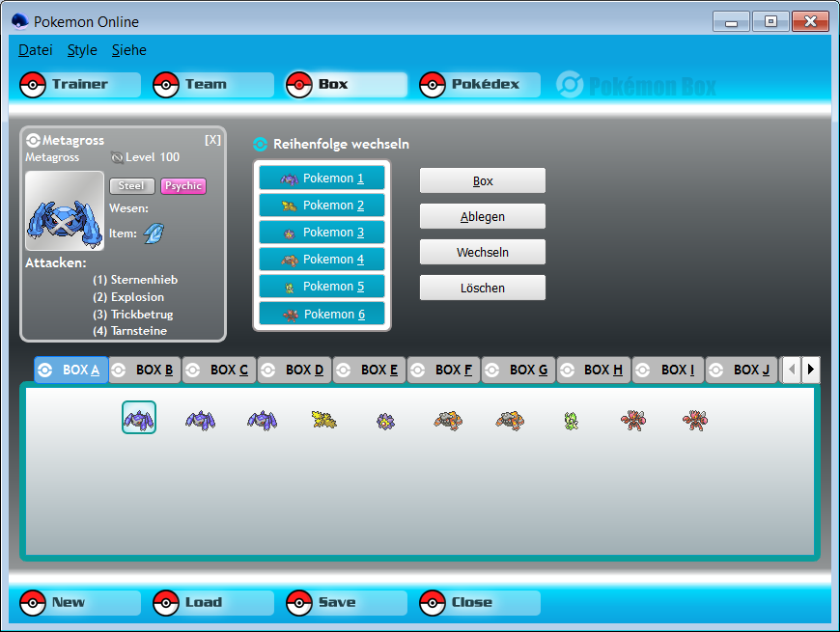Select the BOX C tab
The width and height of the screenshot is (840, 632).
click(219, 370)
